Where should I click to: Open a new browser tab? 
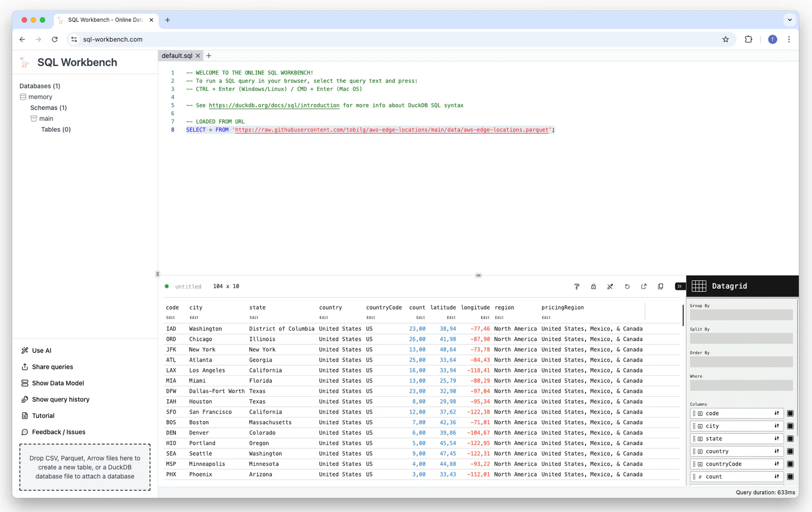pos(167,20)
